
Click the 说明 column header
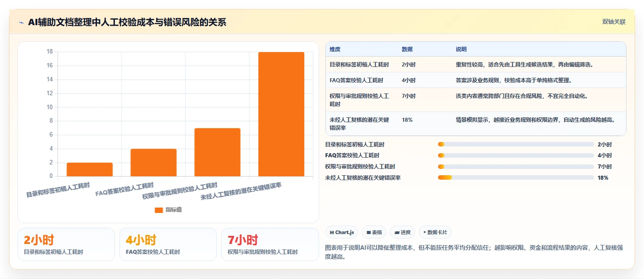tap(461, 49)
